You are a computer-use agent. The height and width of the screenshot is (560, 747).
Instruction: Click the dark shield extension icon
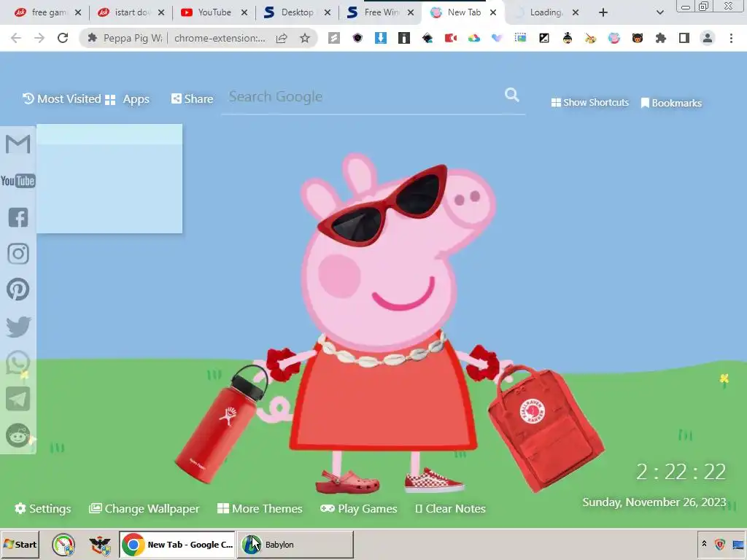(357, 38)
